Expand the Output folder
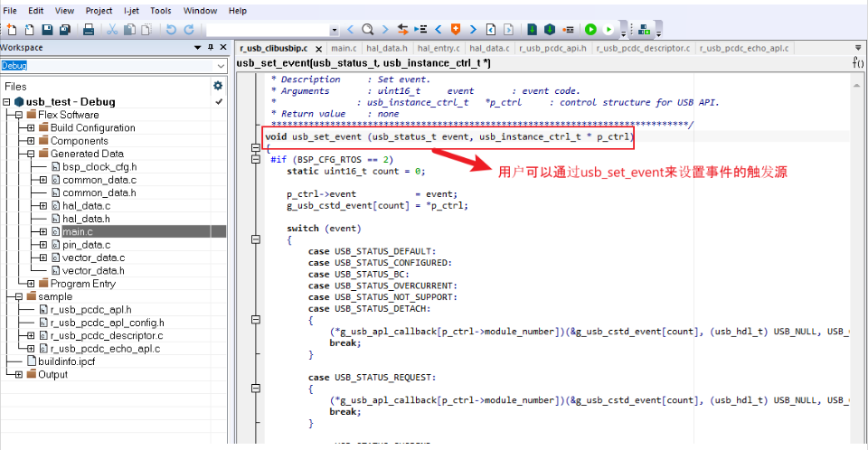The height and width of the screenshot is (450, 868). point(19,375)
